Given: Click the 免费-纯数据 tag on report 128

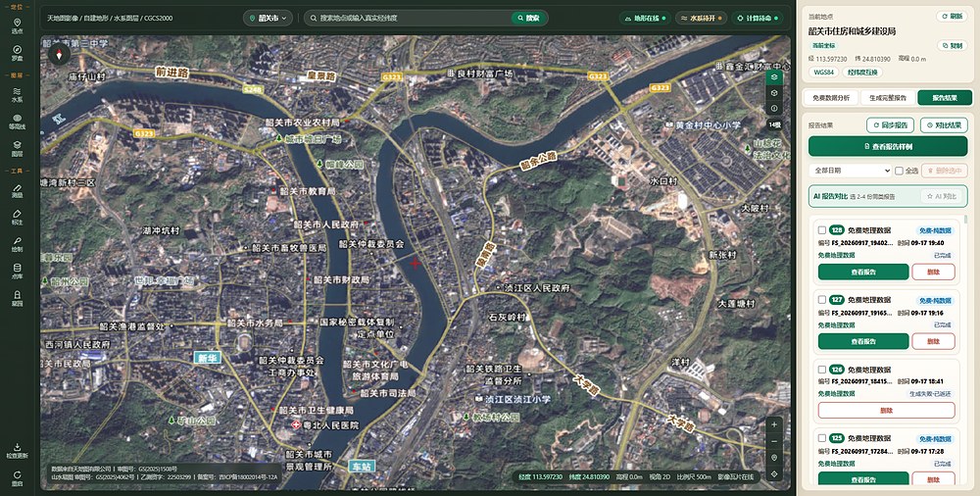Looking at the screenshot, I should pyautogui.click(x=935, y=230).
